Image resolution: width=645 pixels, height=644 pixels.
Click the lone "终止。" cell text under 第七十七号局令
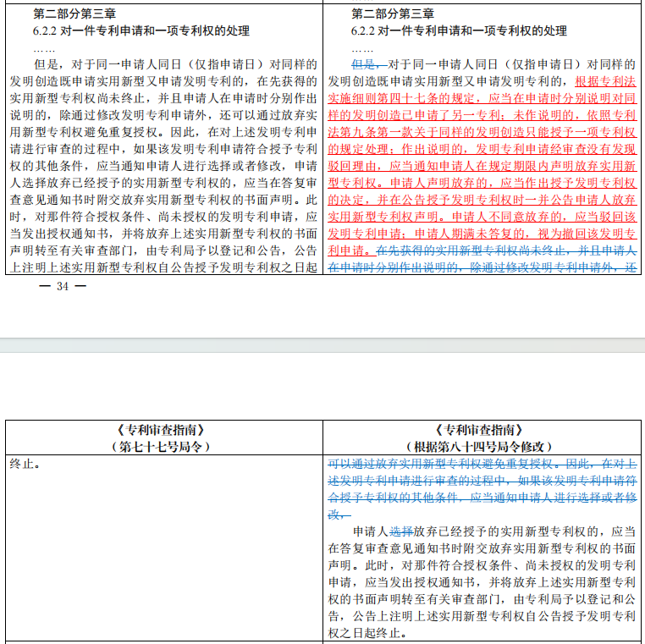click(25, 465)
